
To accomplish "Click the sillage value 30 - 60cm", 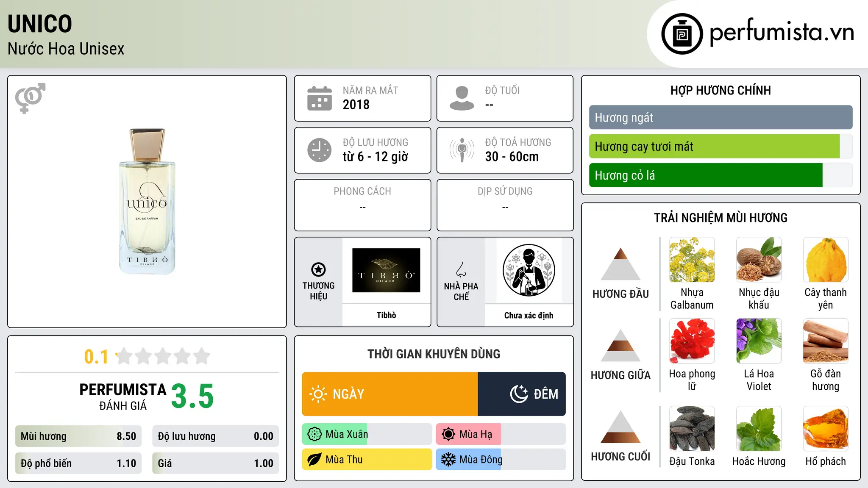I will (x=512, y=157).
